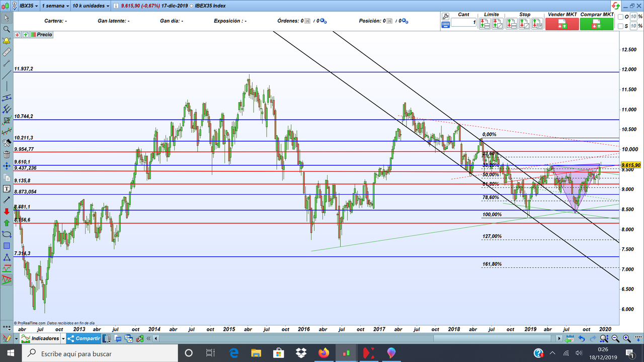Enable the S checkbox in order panel
644x362 pixels.
620,26
